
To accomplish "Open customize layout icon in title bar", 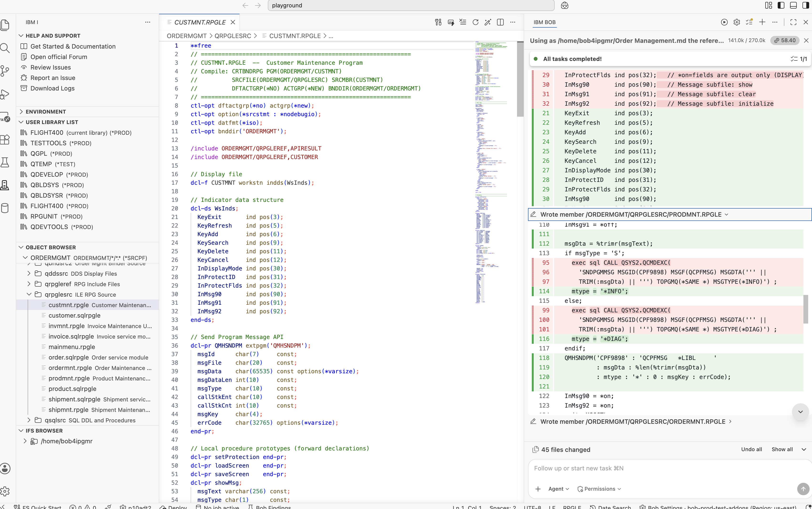I will point(769,5).
